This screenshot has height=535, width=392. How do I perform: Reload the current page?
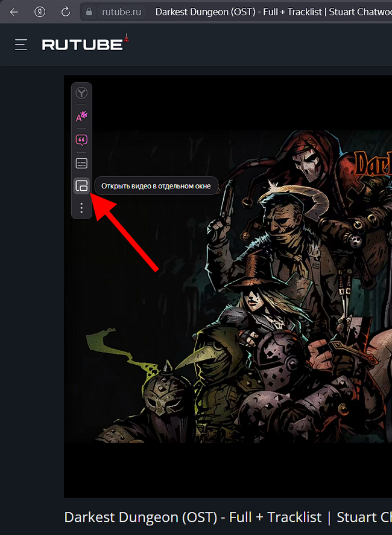pos(66,12)
